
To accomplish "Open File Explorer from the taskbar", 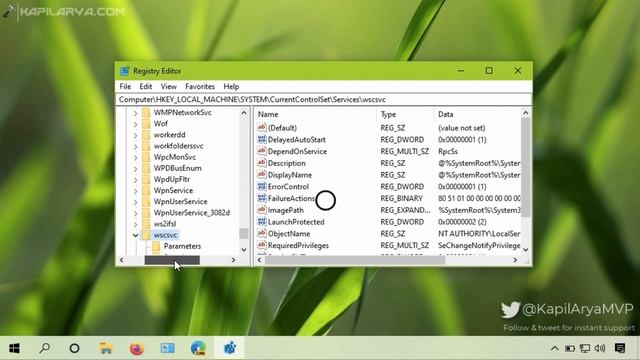I will tap(105, 348).
